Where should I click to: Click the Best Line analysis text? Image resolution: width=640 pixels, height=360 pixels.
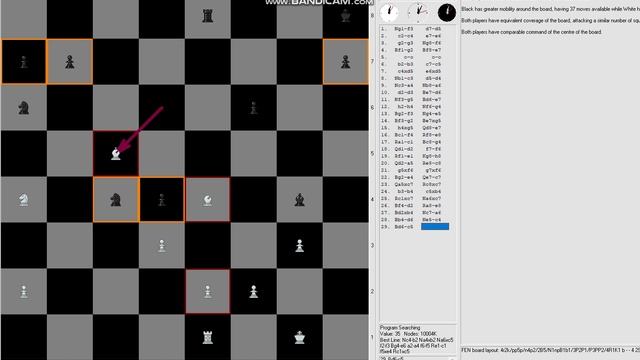pos(416,345)
